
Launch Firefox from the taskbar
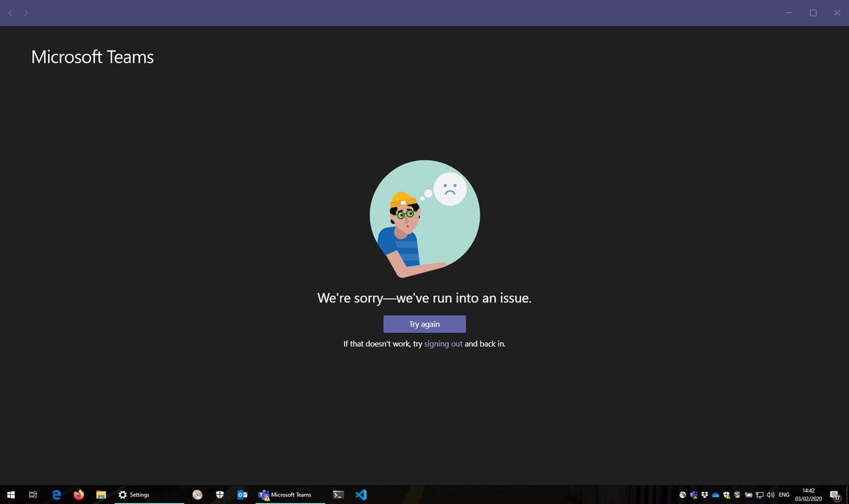(x=79, y=495)
